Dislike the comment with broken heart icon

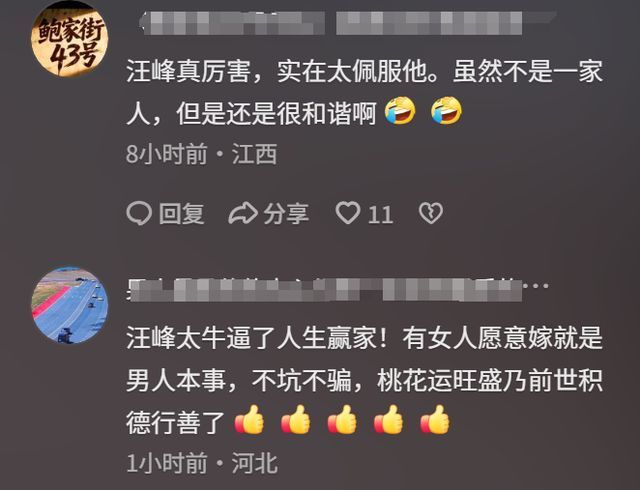pyautogui.click(x=431, y=213)
